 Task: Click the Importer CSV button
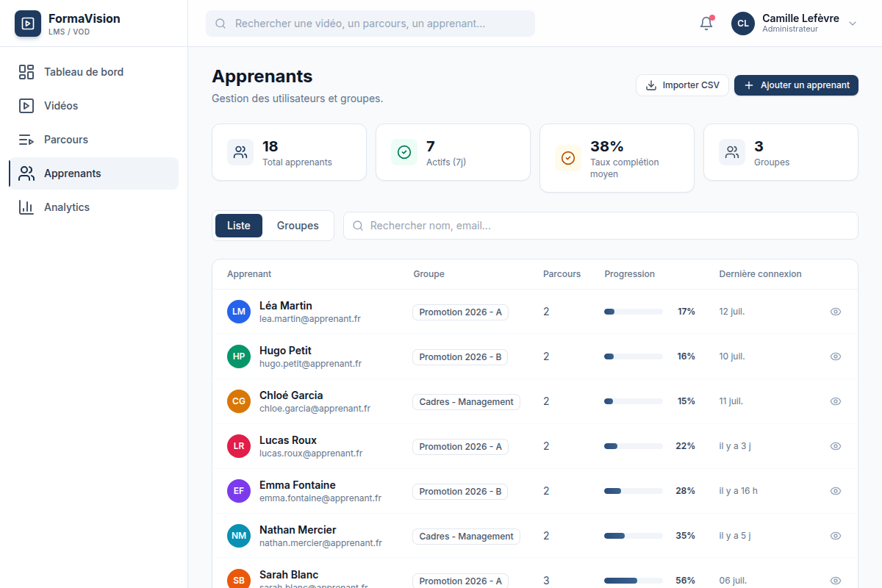click(x=682, y=85)
